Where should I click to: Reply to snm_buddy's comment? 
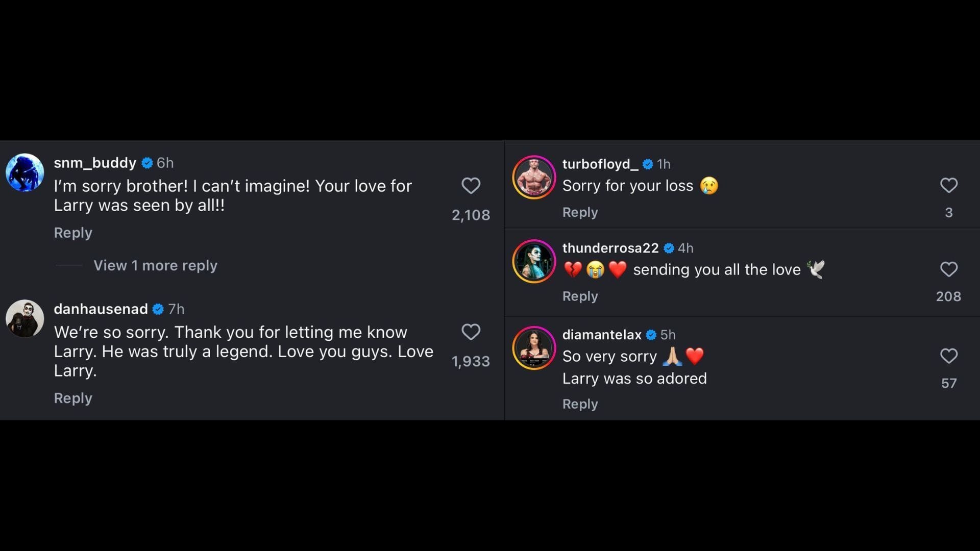pos(73,233)
